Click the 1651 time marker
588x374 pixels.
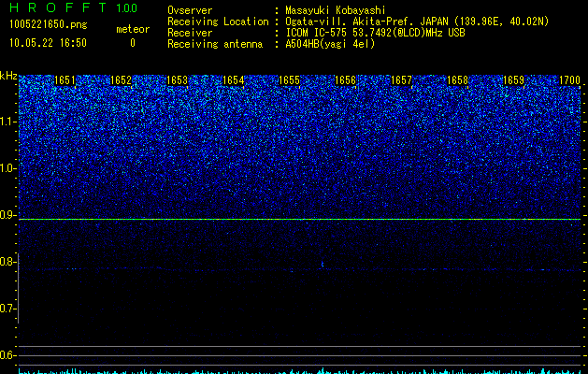click(65, 80)
